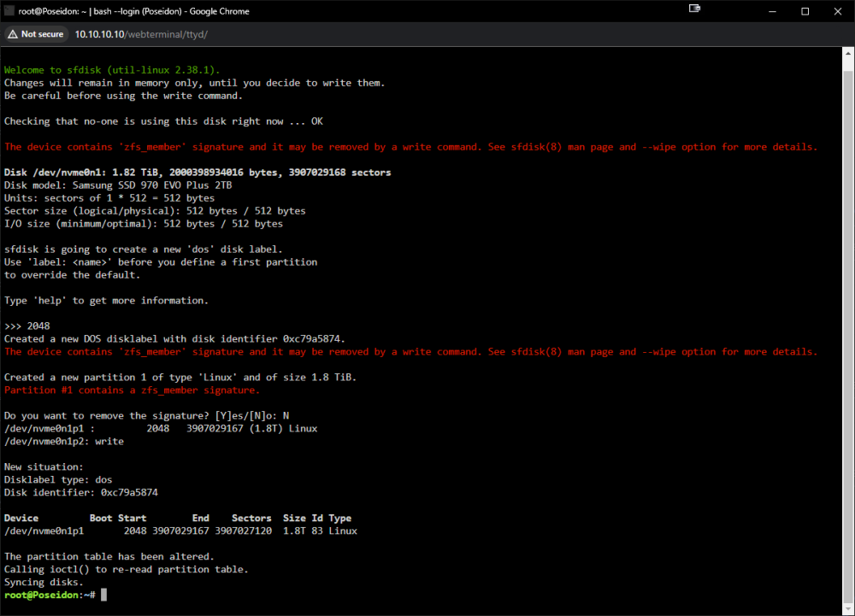The width and height of the screenshot is (855, 616).
Task: Click the warning triangle icon in the address bar
Action: point(13,34)
